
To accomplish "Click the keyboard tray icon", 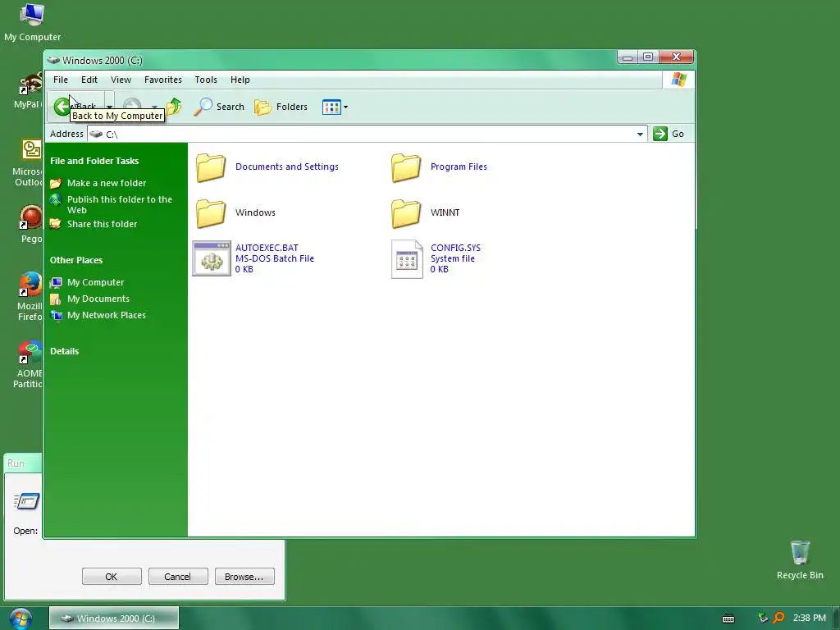I will (x=728, y=619).
